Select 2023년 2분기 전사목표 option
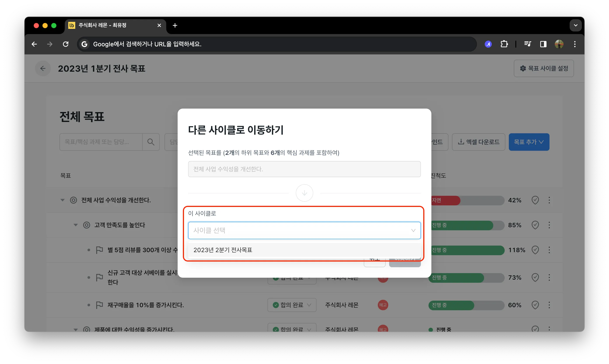This screenshot has height=364, width=609. 304,250
